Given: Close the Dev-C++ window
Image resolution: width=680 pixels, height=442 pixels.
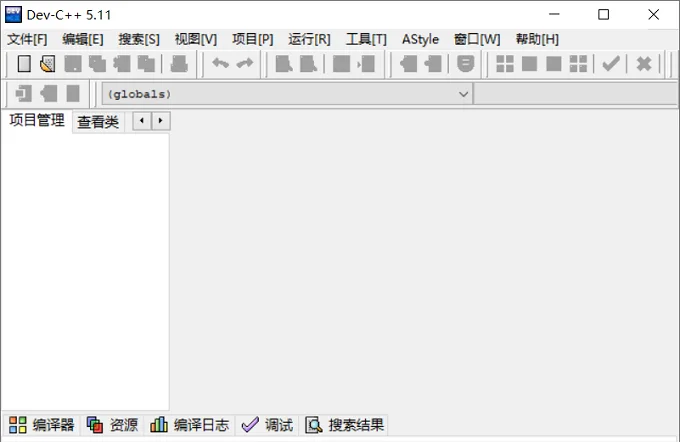Looking at the screenshot, I should [x=654, y=14].
